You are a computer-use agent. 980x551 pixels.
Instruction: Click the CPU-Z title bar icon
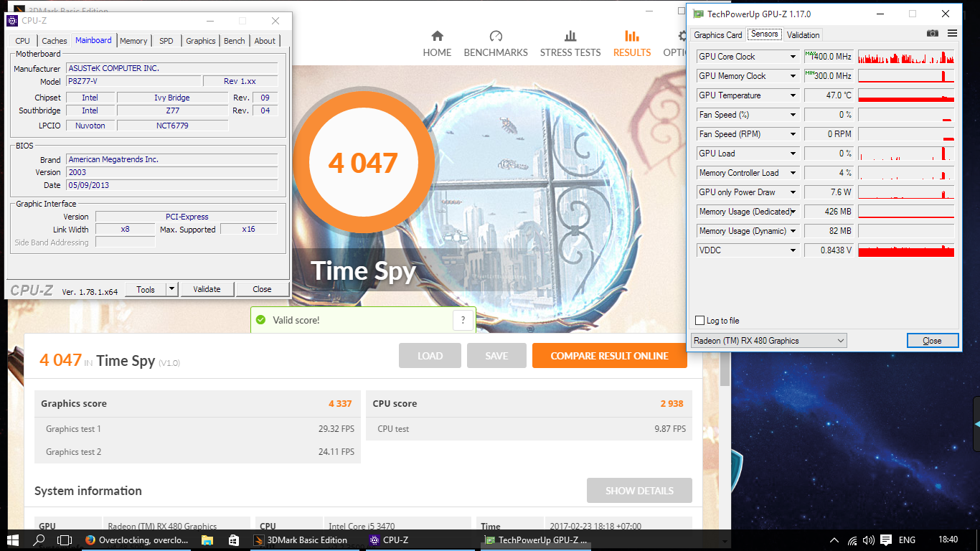12,20
